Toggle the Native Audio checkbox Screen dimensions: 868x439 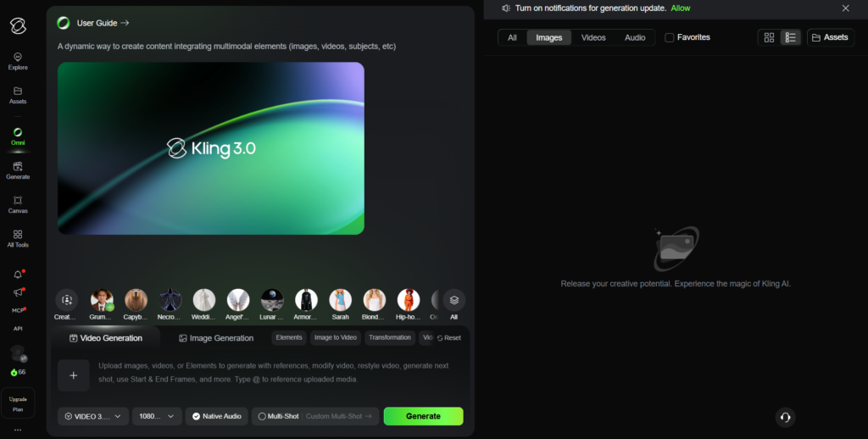coord(217,416)
